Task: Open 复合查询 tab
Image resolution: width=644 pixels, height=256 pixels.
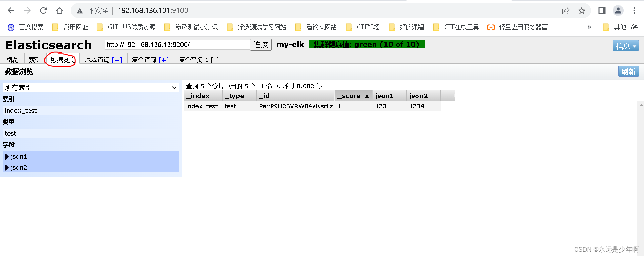Action: pos(144,60)
